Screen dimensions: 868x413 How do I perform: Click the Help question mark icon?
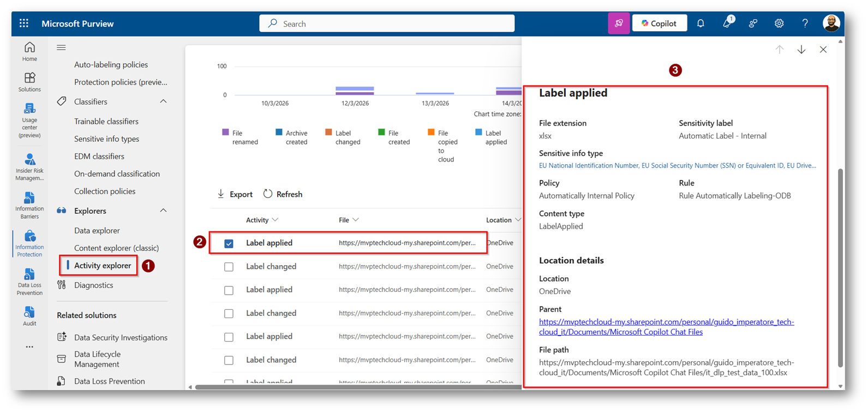[x=805, y=23]
